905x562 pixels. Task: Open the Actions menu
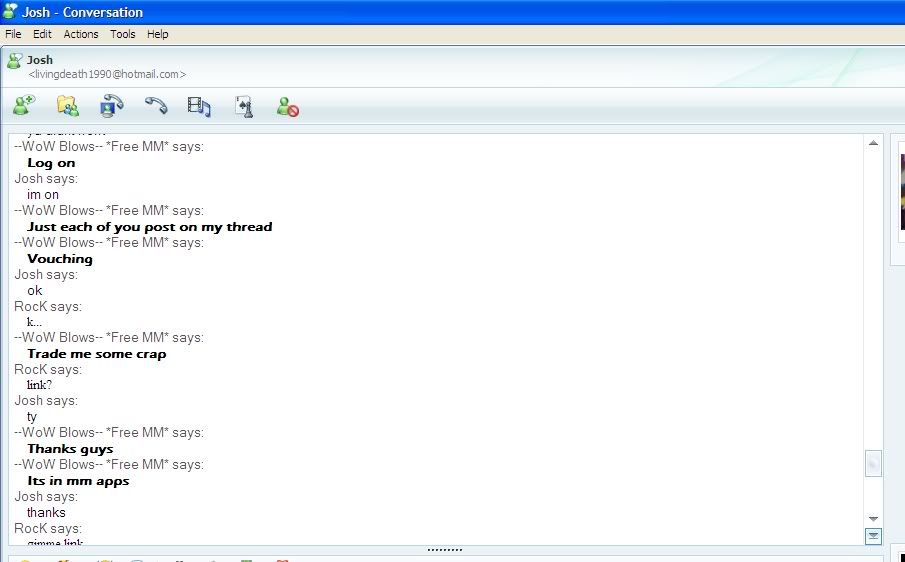click(81, 34)
